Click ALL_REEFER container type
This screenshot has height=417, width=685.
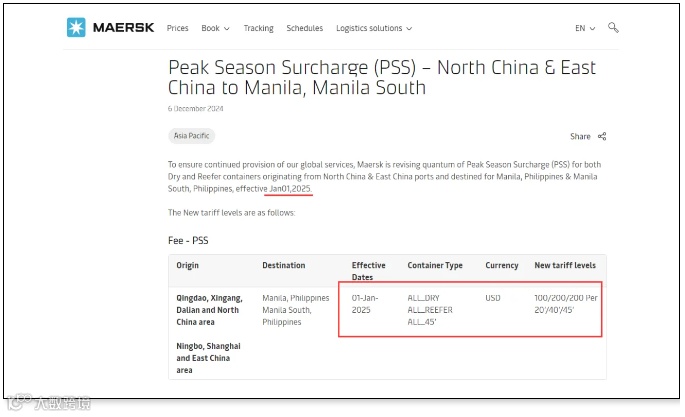[430, 310]
